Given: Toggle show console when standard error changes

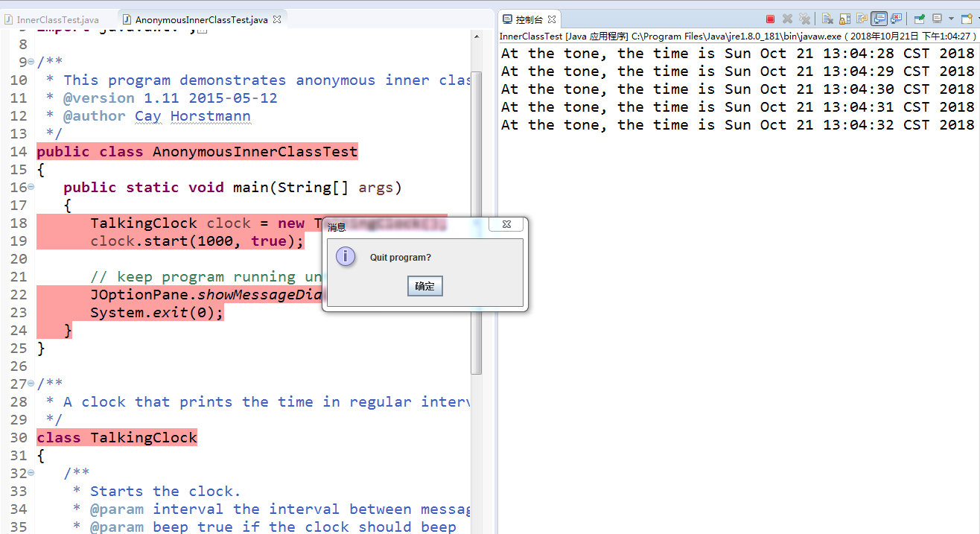Looking at the screenshot, I should pyautogui.click(x=896, y=19).
